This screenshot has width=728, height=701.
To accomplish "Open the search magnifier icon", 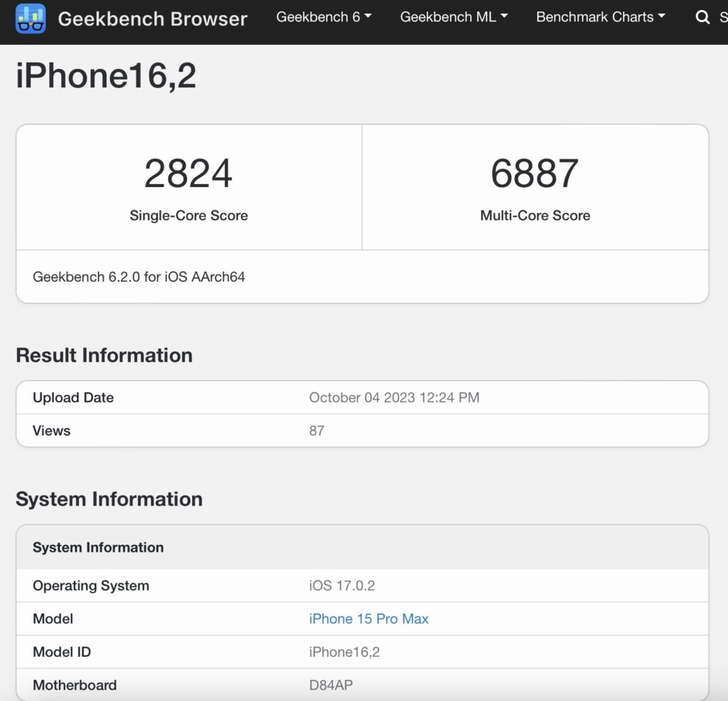I will [x=702, y=17].
